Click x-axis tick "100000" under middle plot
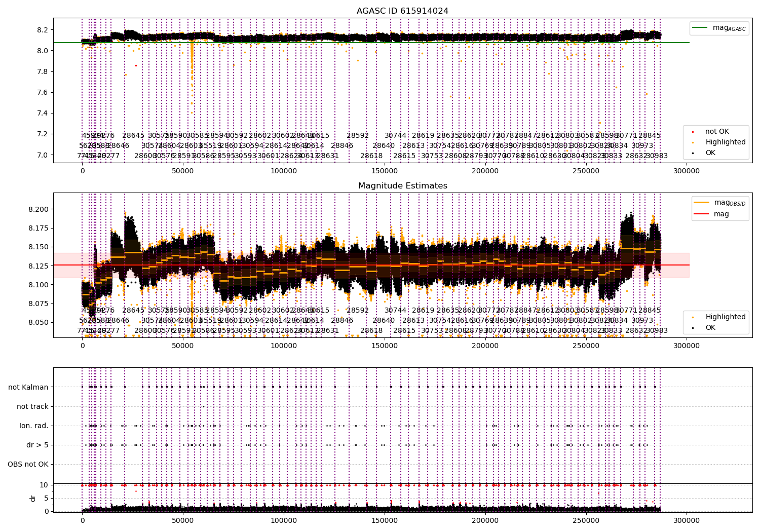 pos(284,346)
